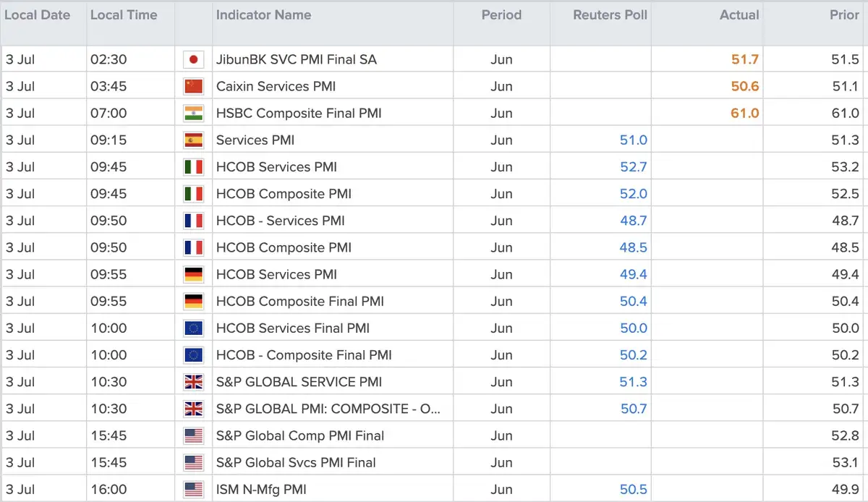Click the France flag beside HCOB Composite PMI 48.5
Viewport: 868px width, 502px height.
(193, 247)
